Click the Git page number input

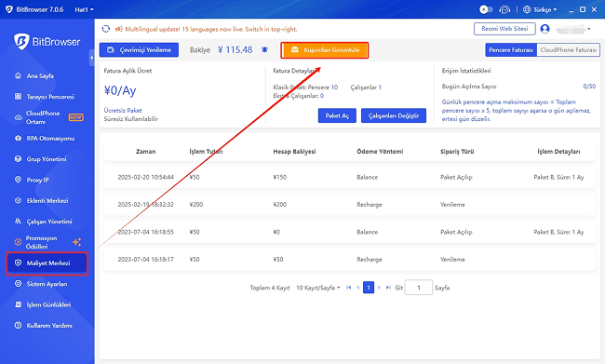pyautogui.click(x=419, y=288)
